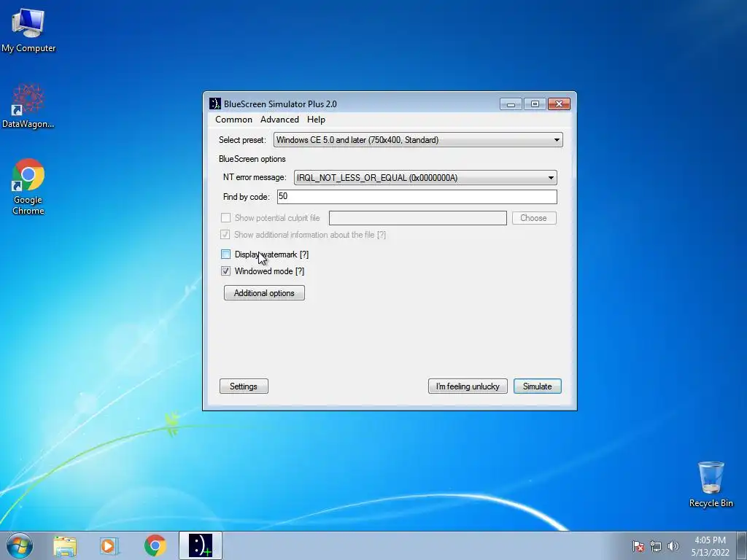Image resolution: width=747 pixels, height=560 pixels.
Task: Click the NT error message label
Action: [255, 177]
